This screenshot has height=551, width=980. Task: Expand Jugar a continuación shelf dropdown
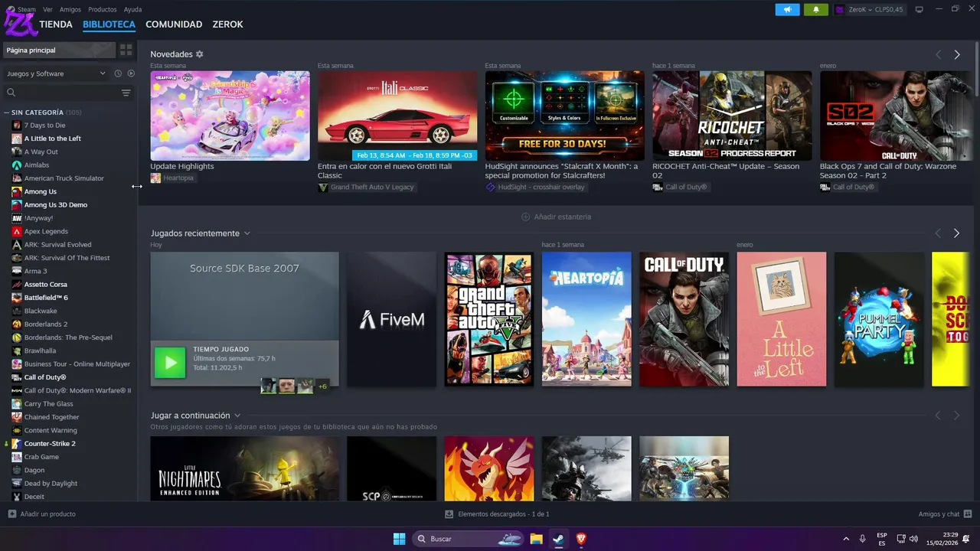(x=237, y=416)
